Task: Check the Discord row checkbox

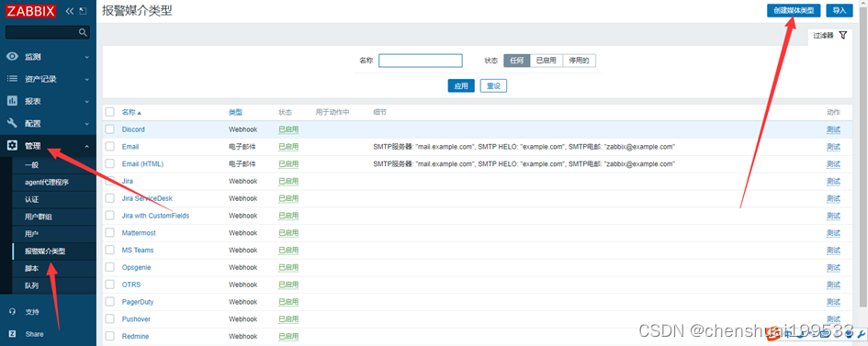Action: point(109,129)
